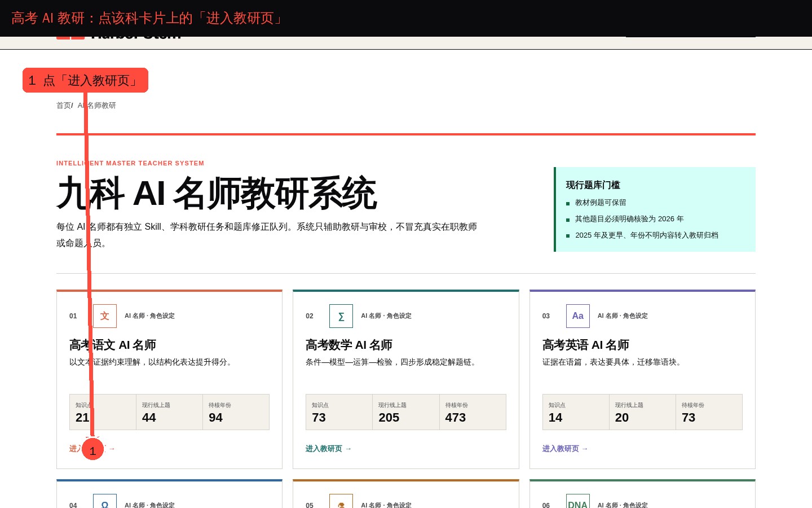
Task: Click the INTELLIGENT MASTER TEACHER SYSTEM label
Action: [x=130, y=163]
